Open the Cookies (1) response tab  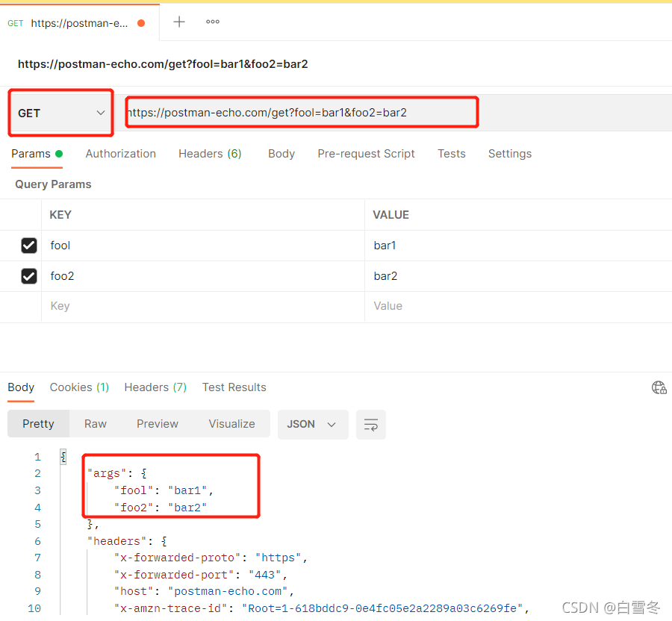click(79, 387)
